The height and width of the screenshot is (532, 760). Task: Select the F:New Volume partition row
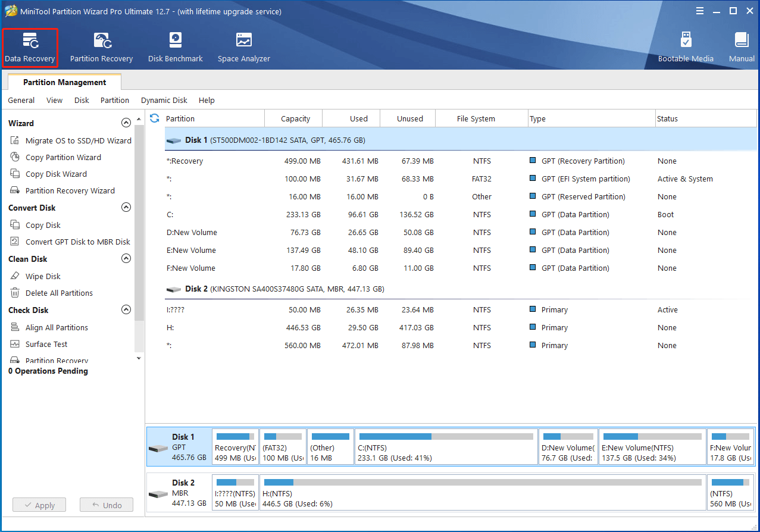[x=461, y=268]
